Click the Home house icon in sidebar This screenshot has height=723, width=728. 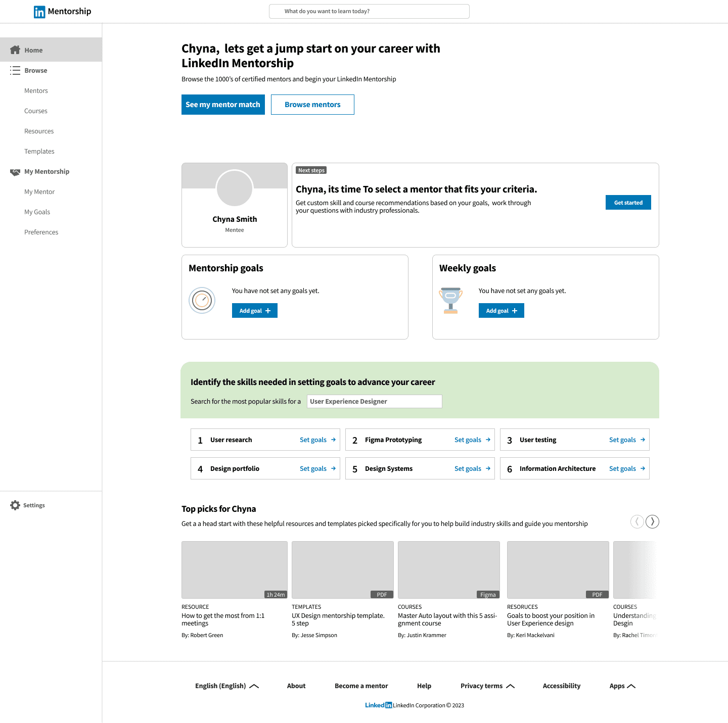(x=15, y=50)
